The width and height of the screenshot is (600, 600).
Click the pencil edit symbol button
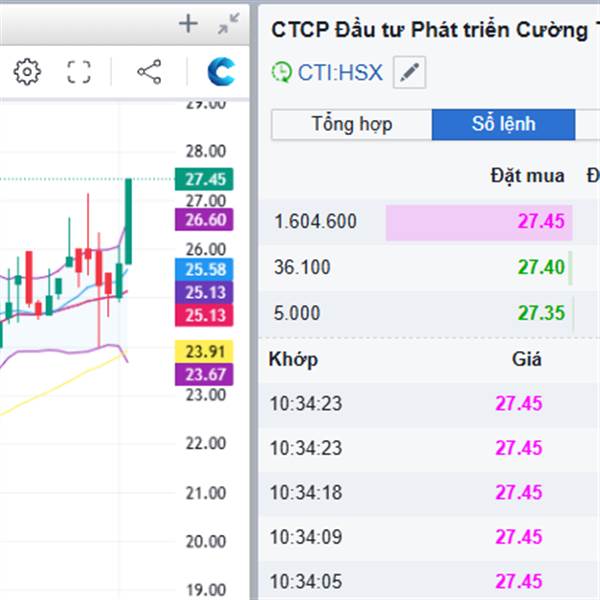point(409,72)
